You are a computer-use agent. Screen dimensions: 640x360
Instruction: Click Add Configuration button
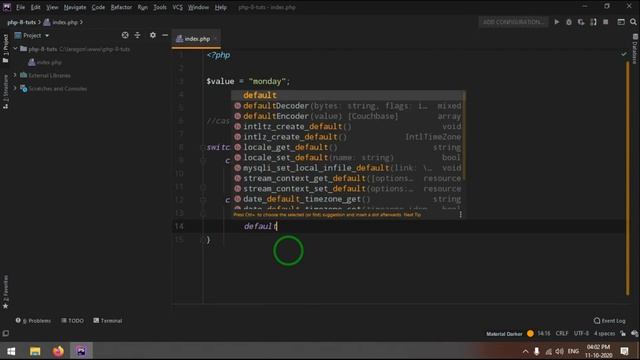click(x=513, y=22)
